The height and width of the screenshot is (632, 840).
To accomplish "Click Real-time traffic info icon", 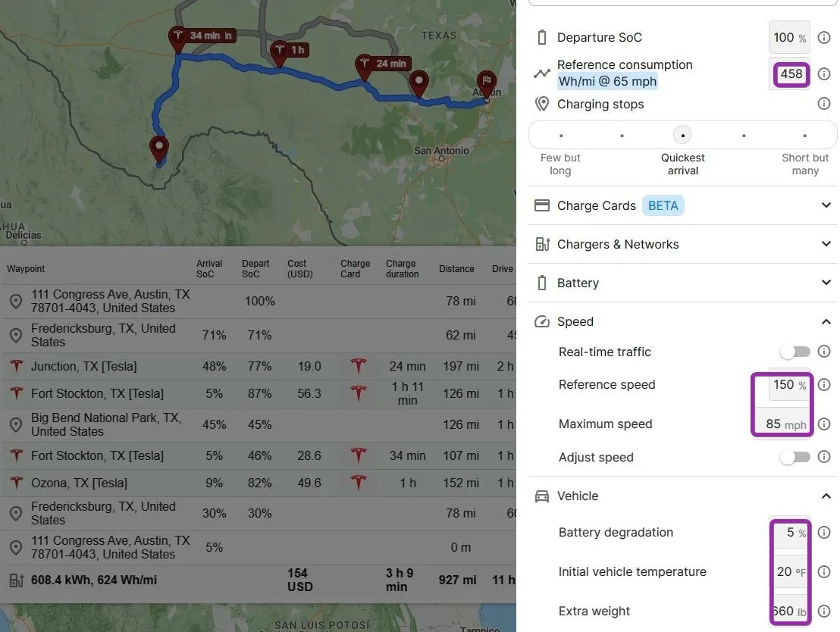I will [x=824, y=352].
